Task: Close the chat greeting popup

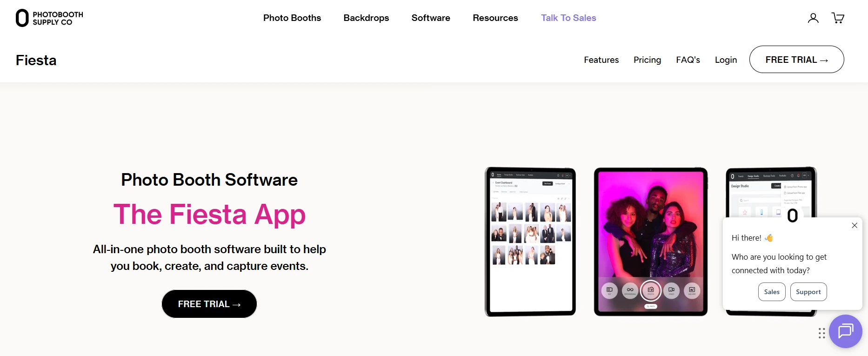Action: [855, 225]
